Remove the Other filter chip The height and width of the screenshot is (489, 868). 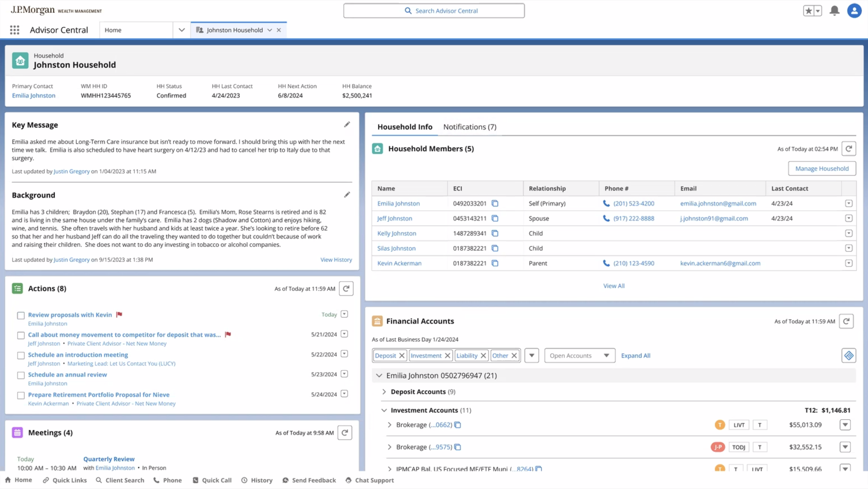point(514,355)
